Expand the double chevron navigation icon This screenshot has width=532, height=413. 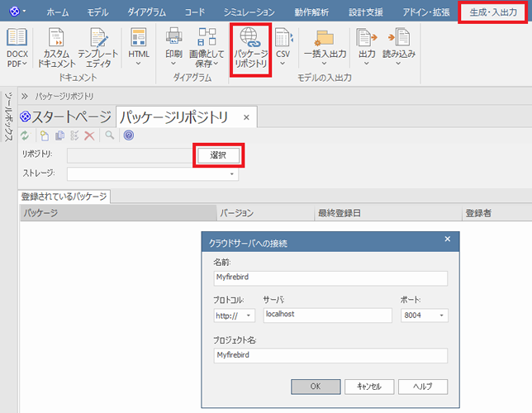[x=25, y=97]
